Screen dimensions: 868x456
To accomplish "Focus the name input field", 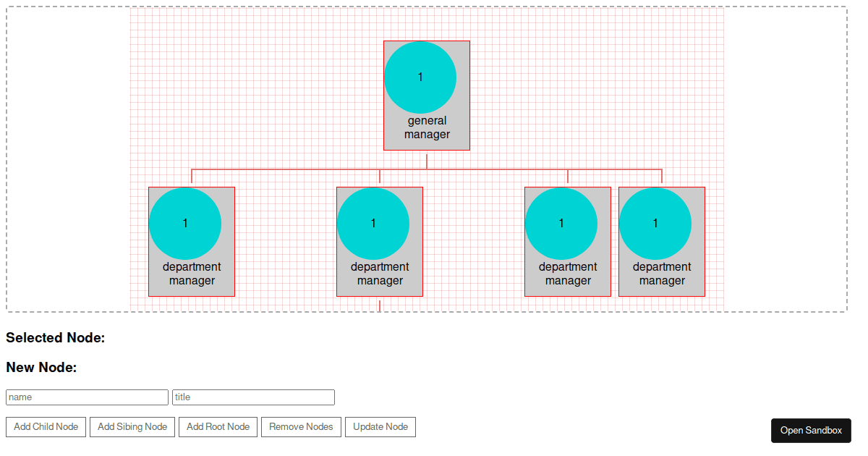I will [87, 397].
